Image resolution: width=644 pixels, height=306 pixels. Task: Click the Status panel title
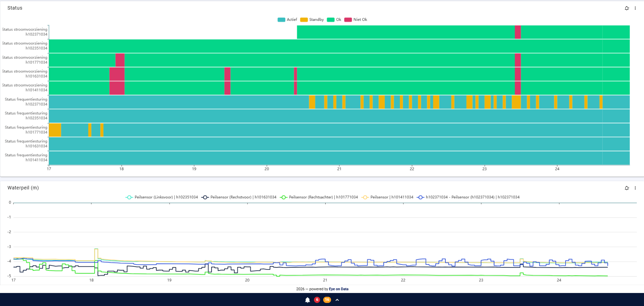(15, 8)
